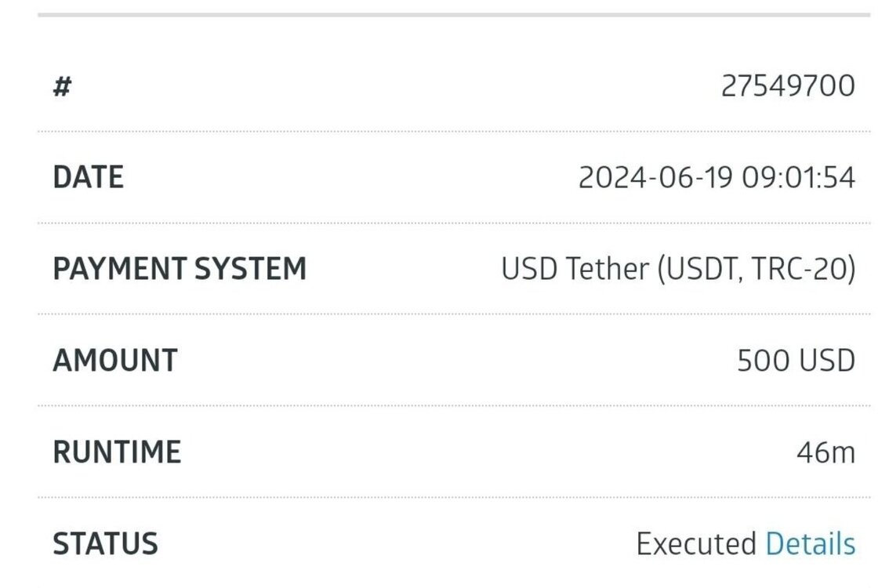This screenshot has height=588, width=878.
Task: Click the time portion 09:01:54
Action: click(799, 178)
